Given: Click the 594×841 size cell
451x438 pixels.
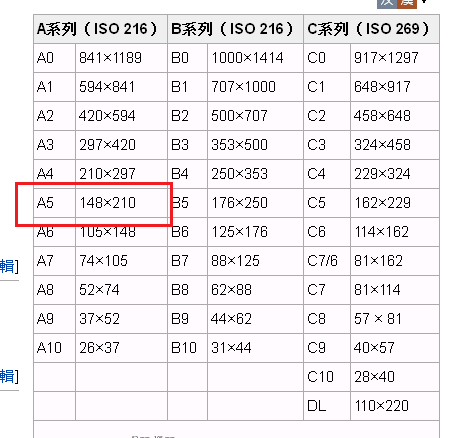Looking at the screenshot, I should (121, 87).
